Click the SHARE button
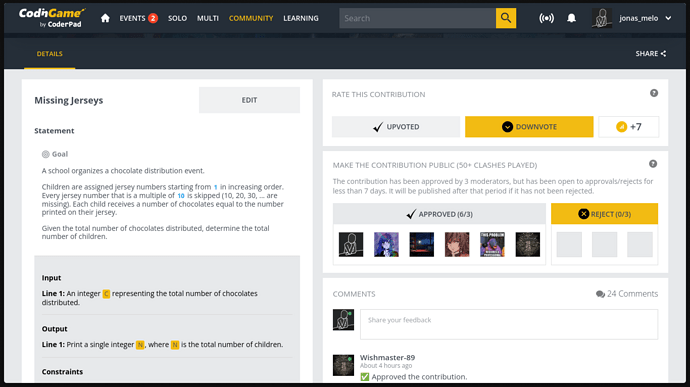This screenshot has width=690, height=387. coord(650,54)
